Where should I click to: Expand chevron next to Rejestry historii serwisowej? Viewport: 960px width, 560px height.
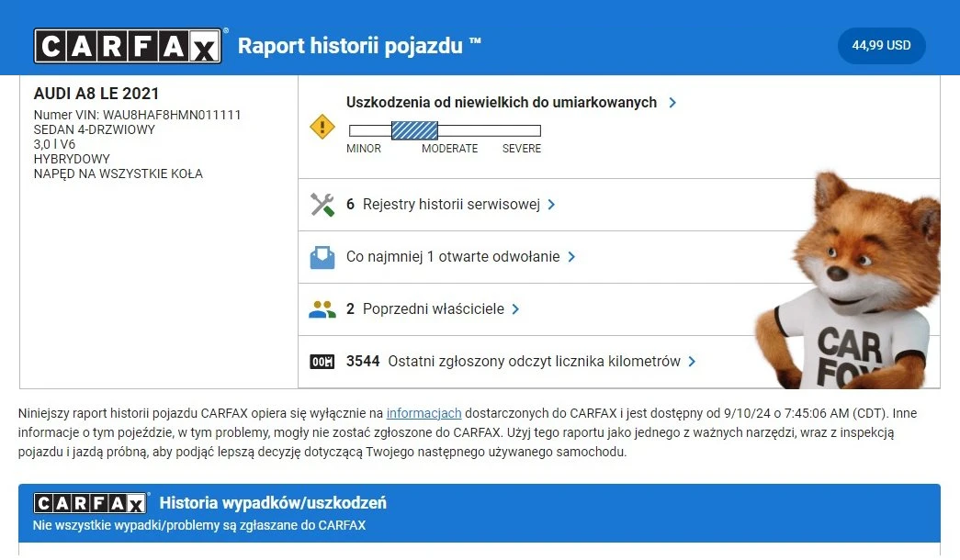tap(551, 205)
